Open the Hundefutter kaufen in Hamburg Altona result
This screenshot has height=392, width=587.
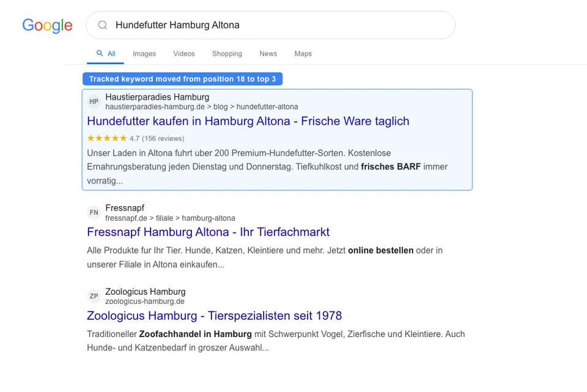248,121
